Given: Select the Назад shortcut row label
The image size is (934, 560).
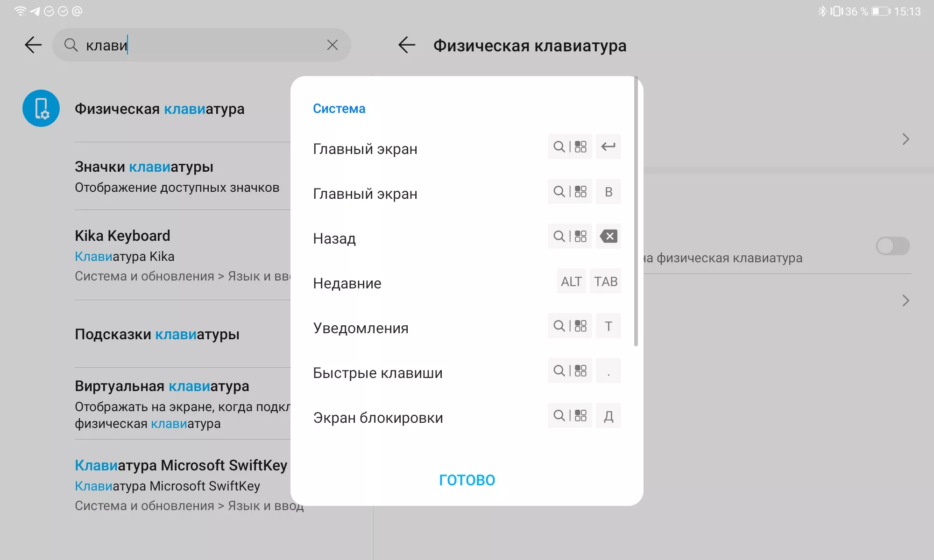Looking at the screenshot, I should (334, 238).
